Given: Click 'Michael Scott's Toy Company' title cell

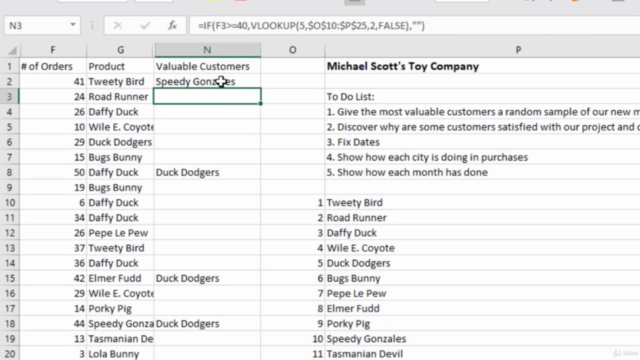Looking at the screenshot, I should pos(403,67).
